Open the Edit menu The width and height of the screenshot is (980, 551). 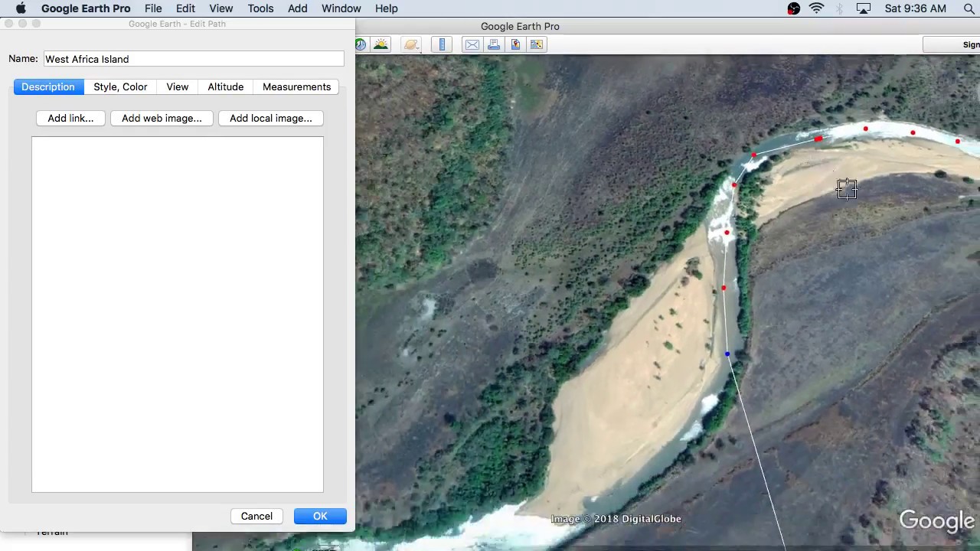[x=185, y=8]
